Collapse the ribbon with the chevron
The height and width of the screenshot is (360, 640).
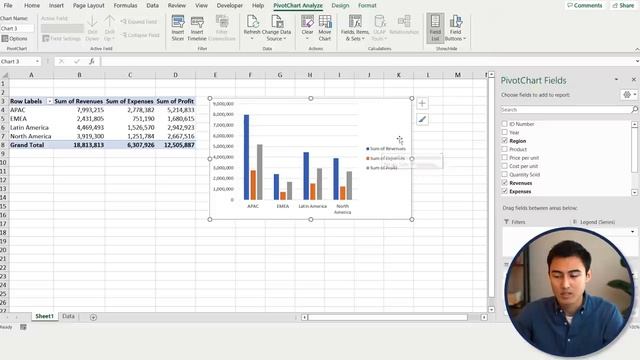coord(637,49)
